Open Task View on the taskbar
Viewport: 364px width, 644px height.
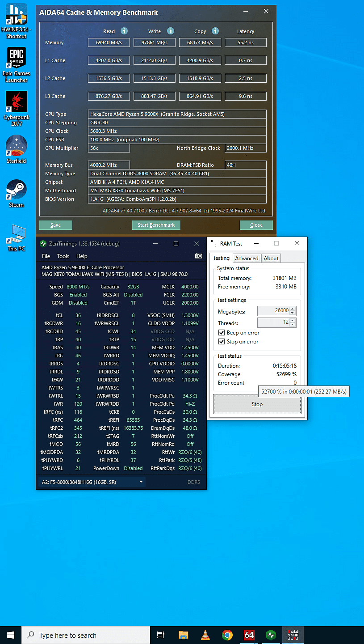(161, 635)
